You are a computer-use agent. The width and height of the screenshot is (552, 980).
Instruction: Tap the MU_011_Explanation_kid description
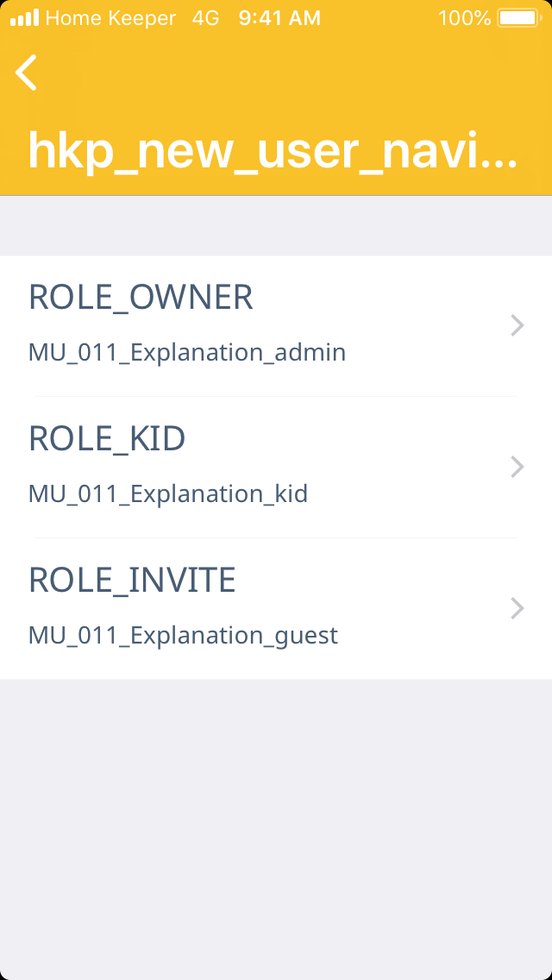tap(168, 493)
